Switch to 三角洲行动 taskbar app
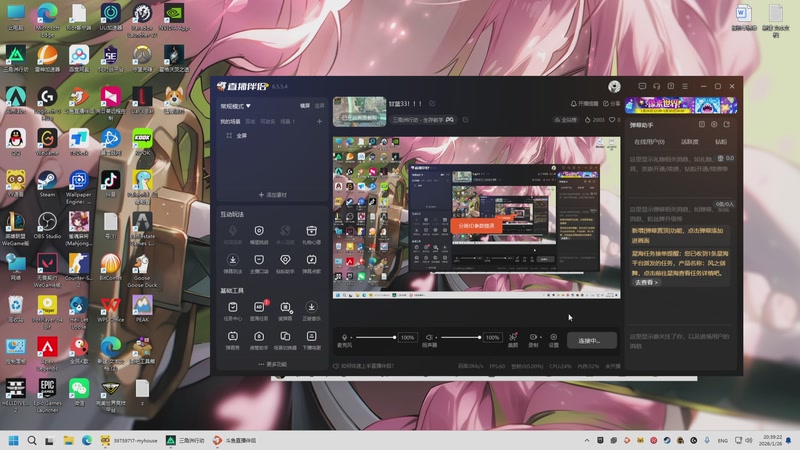This screenshot has width=800, height=450. click(x=186, y=440)
